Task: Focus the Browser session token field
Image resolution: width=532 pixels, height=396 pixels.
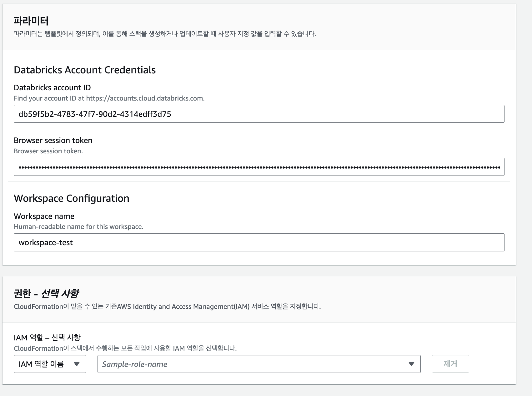Action: click(259, 167)
